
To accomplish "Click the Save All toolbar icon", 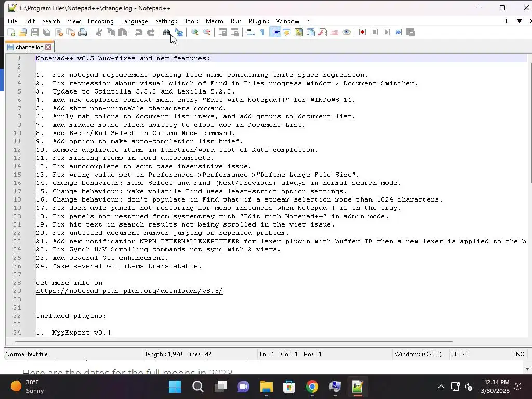I will click(x=47, y=33).
